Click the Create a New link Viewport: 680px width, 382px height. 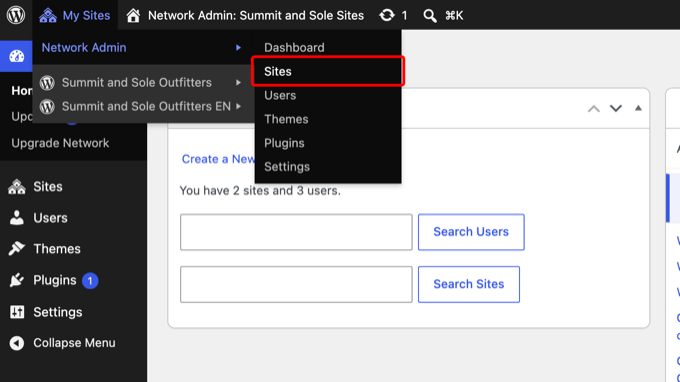(218, 159)
